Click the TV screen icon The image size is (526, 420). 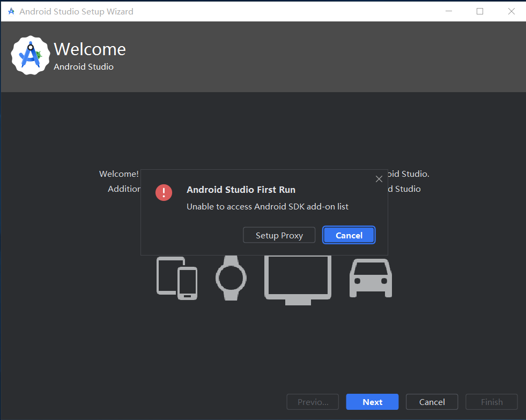pyautogui.click(x=298, y=280)
